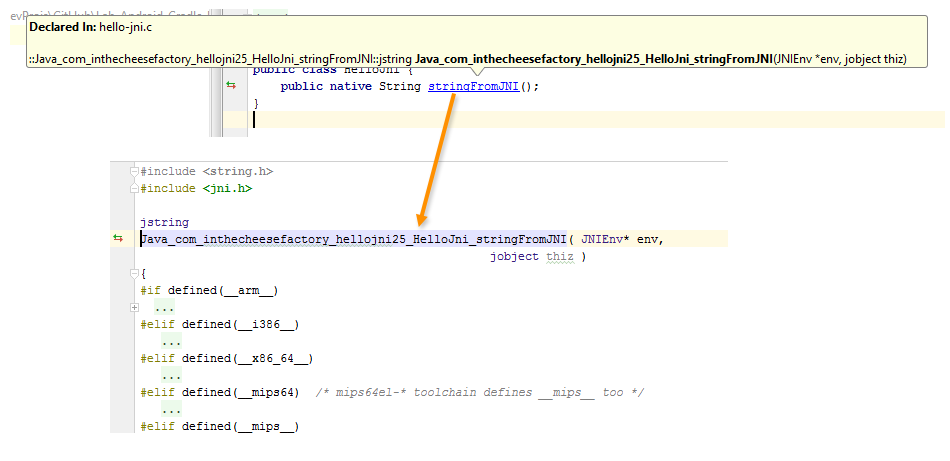Expand folded ellipsis under __mips64 branch
The height and width of the screenshot is (461, 950).
point(171,409)
